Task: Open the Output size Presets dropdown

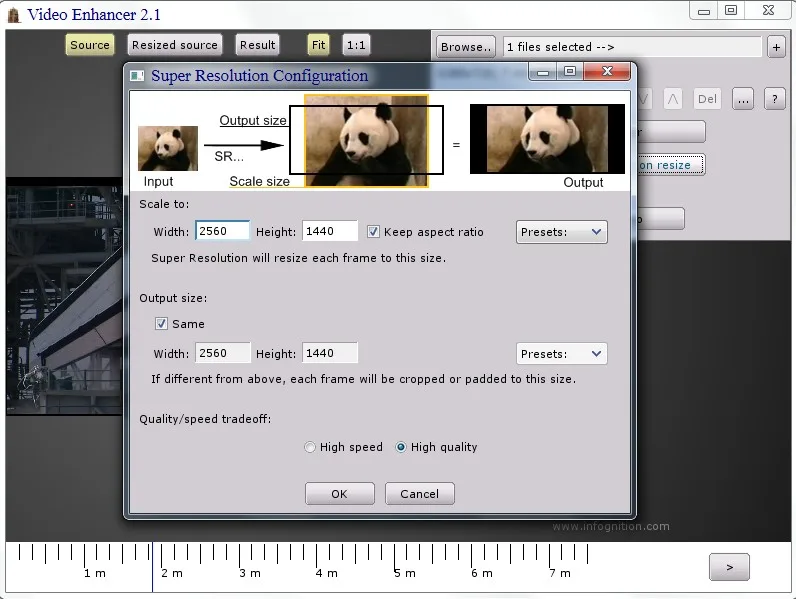Action: click(x=561, y=354)
